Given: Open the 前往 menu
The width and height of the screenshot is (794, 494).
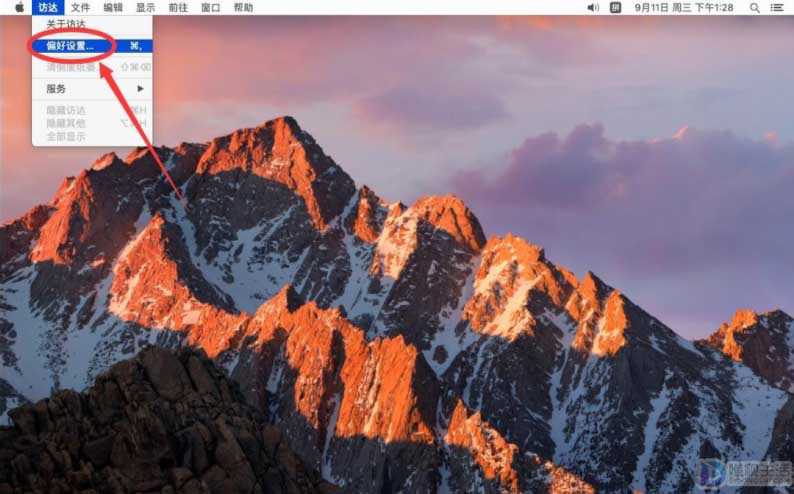Looking at the screenshot, I should pos(178,8).
